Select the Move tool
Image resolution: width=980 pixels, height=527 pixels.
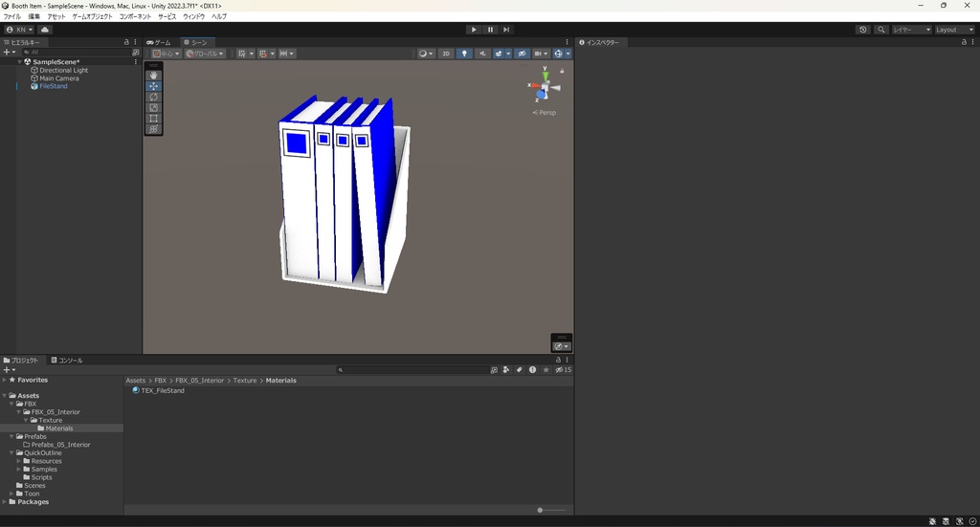(154, 86)
